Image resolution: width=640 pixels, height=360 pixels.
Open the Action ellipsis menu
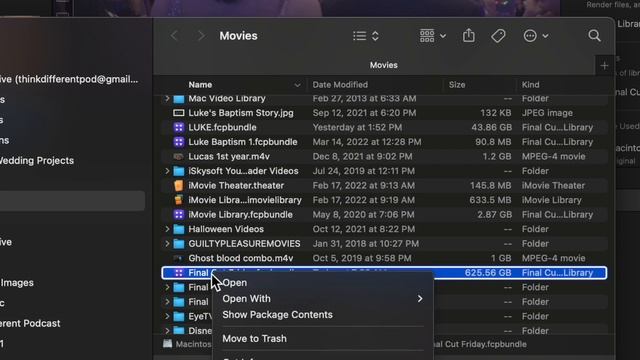click(x=536, y=36)
